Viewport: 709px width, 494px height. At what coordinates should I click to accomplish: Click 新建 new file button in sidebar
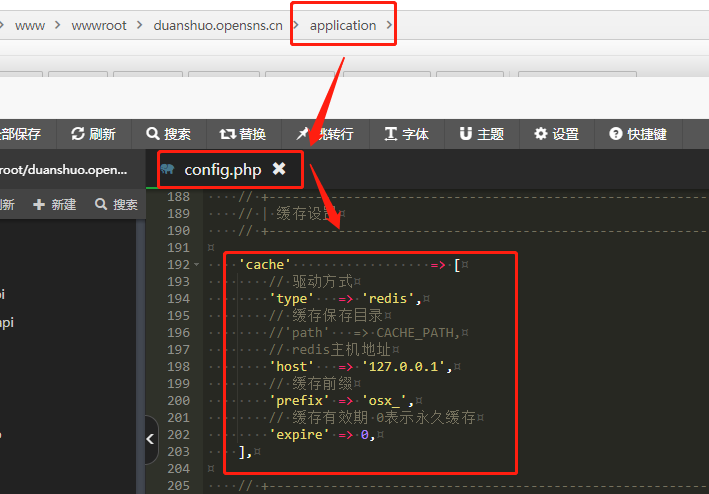(55, 205)
